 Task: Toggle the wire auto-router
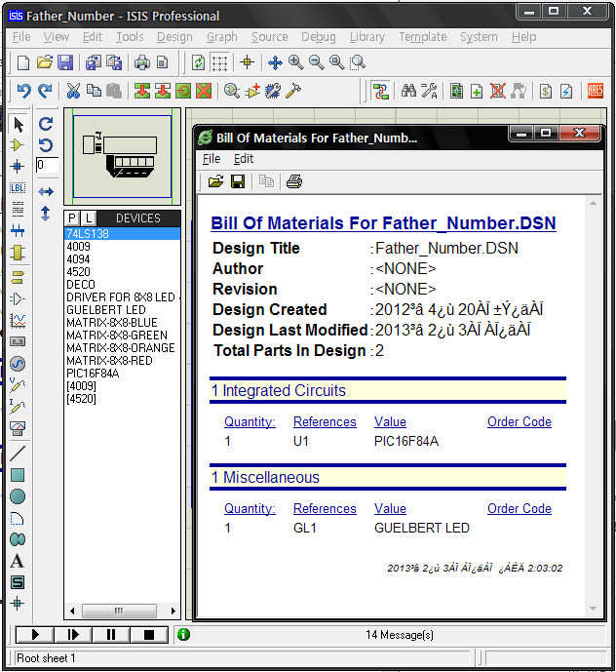tap(381, 91)
